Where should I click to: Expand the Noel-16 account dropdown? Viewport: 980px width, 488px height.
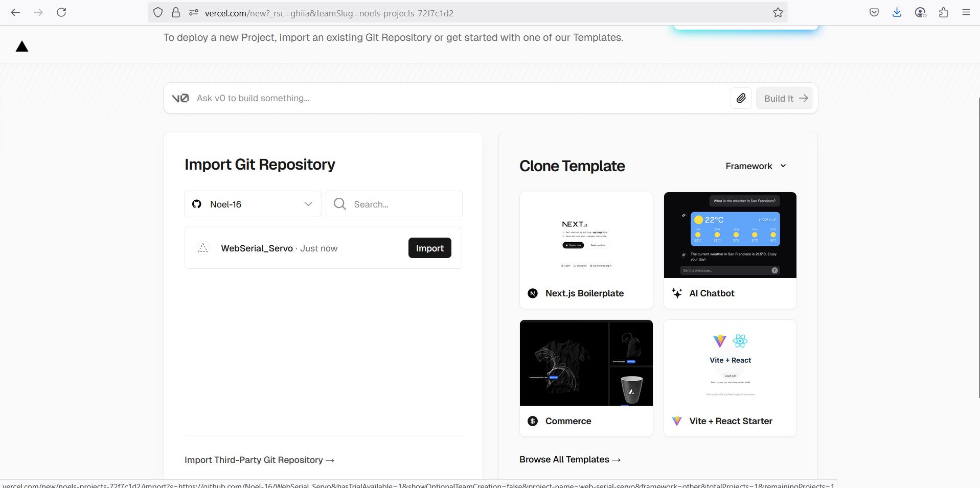click(x=253, y=204)
